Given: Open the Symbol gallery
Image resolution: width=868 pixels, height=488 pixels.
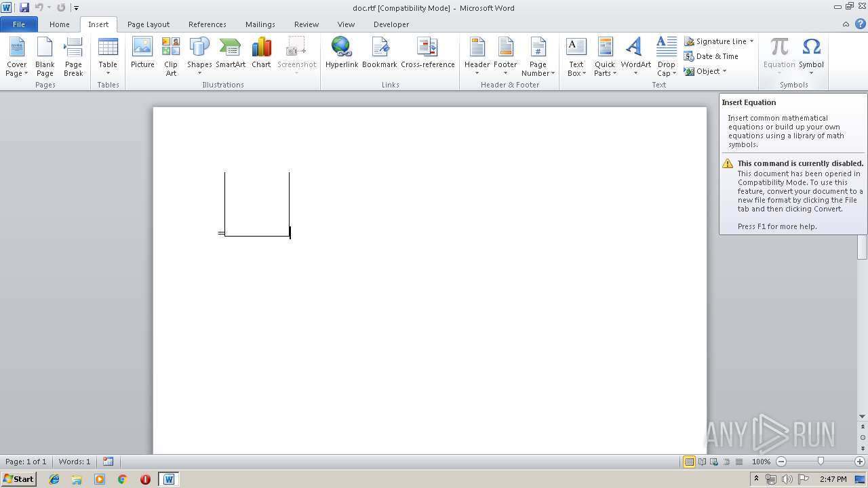Looking at the screenshot, I should click(x=811, y=57).
